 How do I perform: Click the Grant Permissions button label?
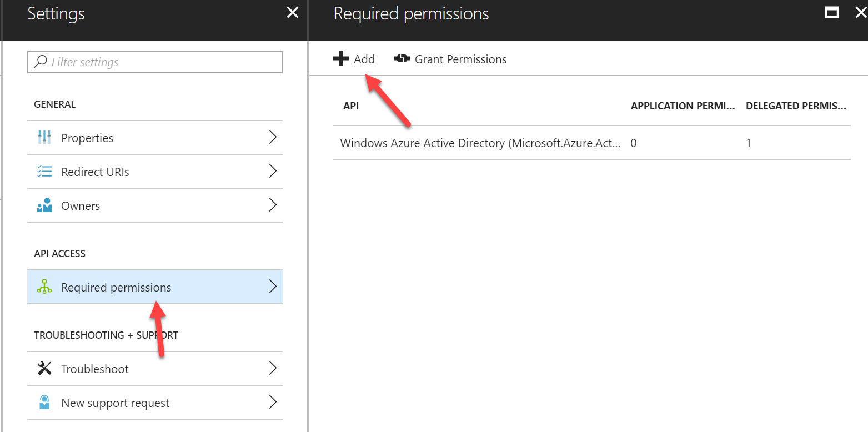point(460,59)
